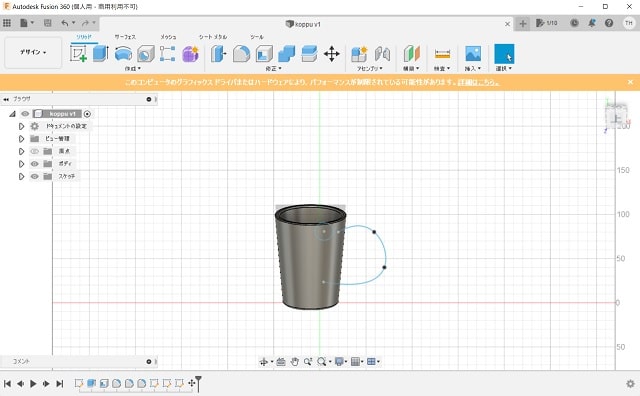The height and width of the screenshot is (396, 640).
Task: Select the Press Pull tool
Action: (x=219, y=53)
